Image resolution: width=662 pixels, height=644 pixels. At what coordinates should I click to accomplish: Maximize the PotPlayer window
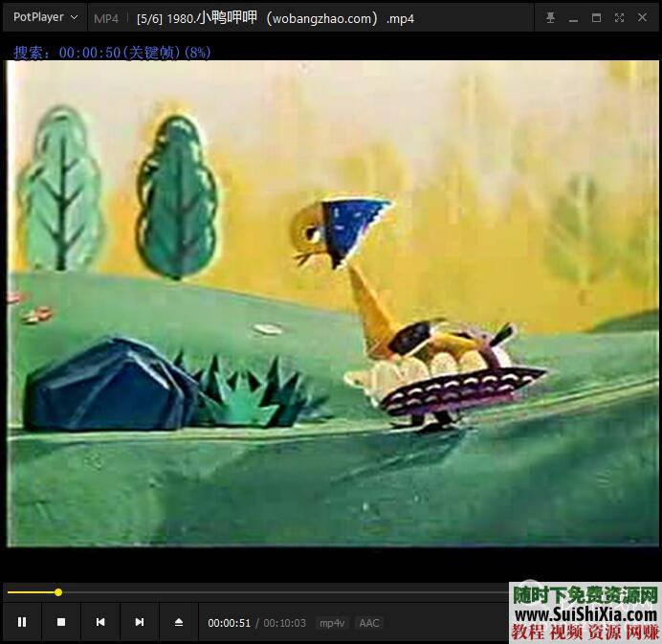596,17
